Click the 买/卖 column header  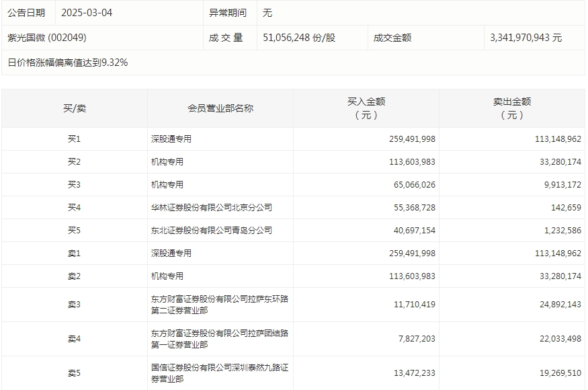pyautogui.click(x=74, y=108)
